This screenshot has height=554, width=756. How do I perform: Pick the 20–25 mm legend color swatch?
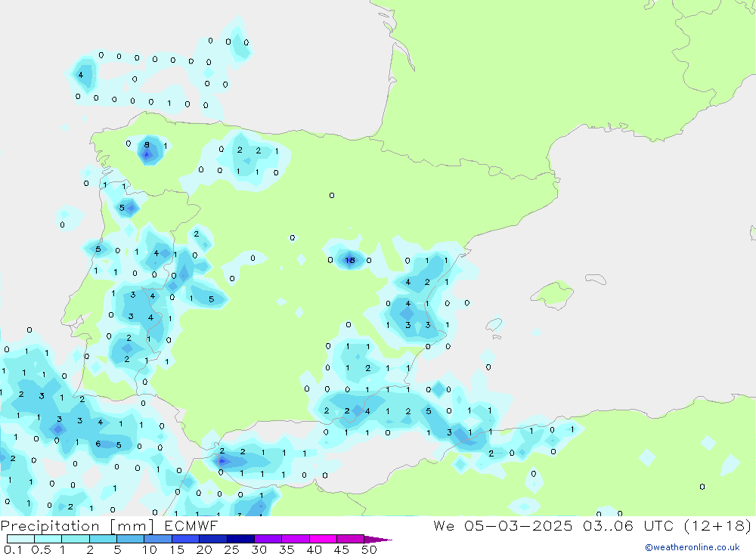click(x=213, y=539)
